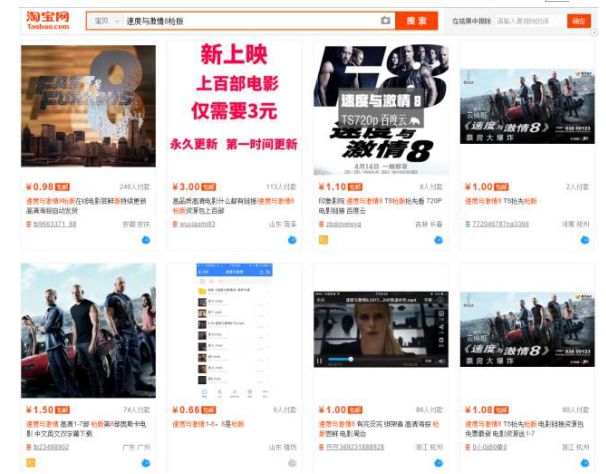Click the 74人付款 buyers count text

136,410
